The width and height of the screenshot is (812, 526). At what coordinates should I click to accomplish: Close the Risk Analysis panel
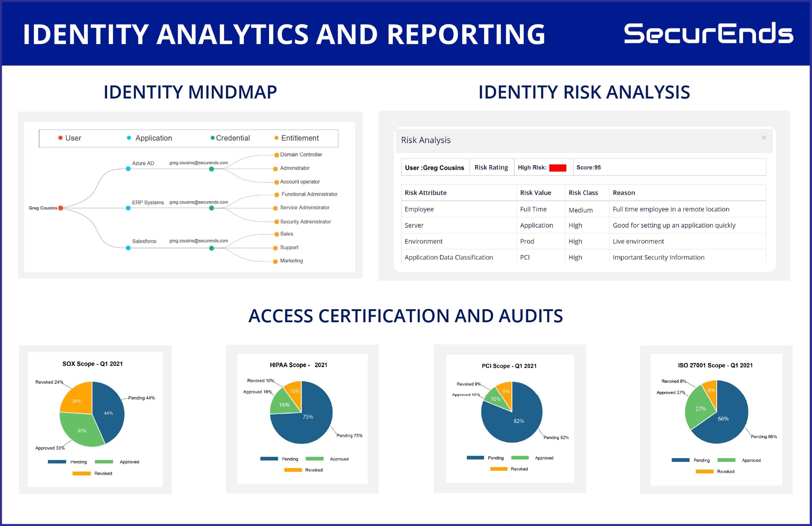pyautogui.click(x=764, y=137)
